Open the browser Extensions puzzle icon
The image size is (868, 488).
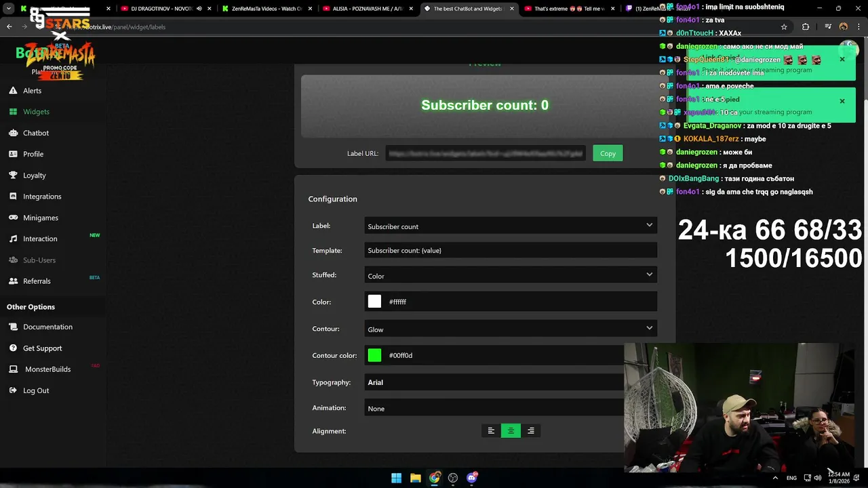pyautogui.click(x=806, y=27)
